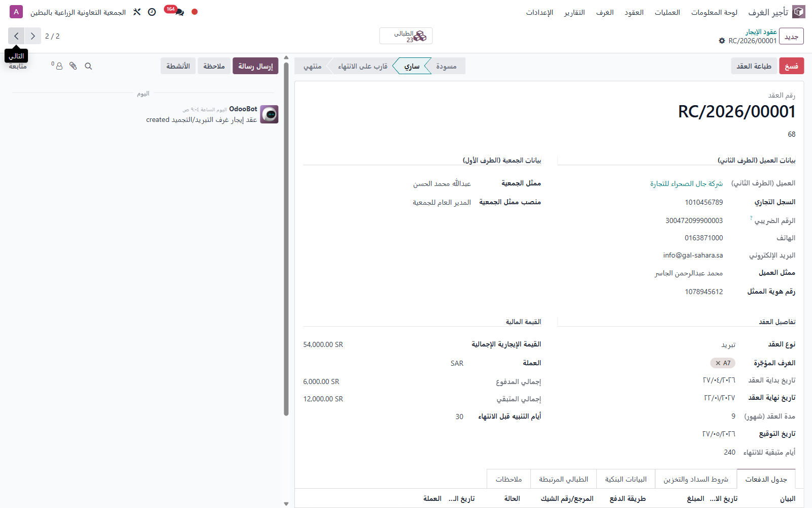Click the log note button (ملاحظة)
Screen dimensions: 812x508
coord(214,66)
